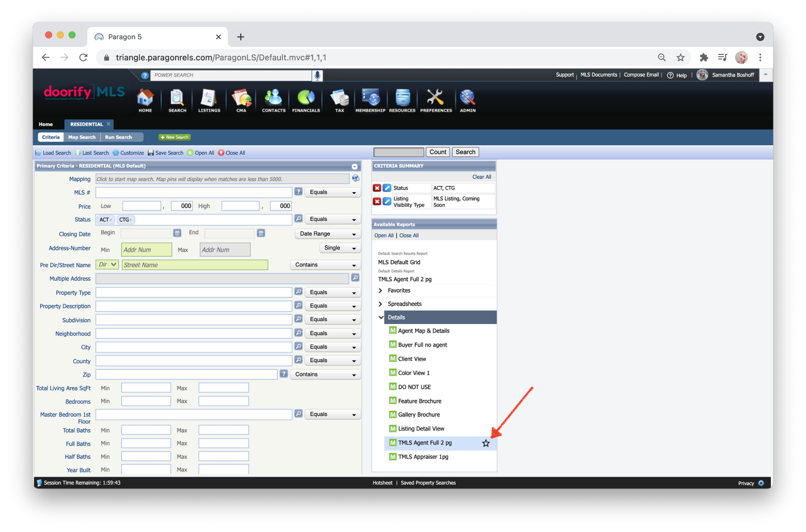Expand the Spreadsheets reports group

click(x=380, y=304)
